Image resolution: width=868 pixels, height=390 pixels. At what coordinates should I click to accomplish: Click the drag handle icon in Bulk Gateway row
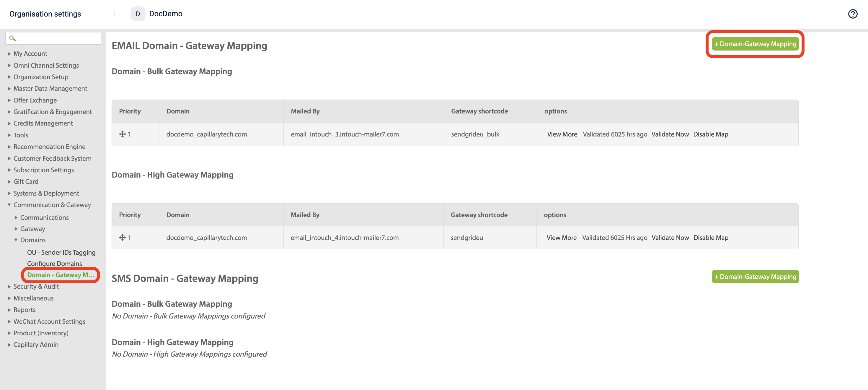point(122,134)
